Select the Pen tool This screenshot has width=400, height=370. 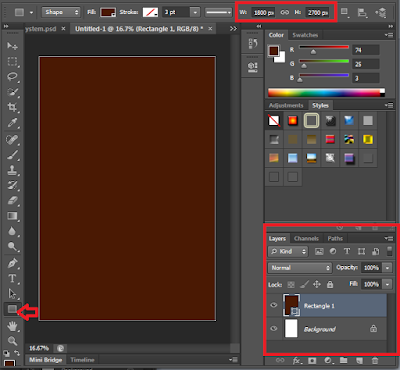tap(12, 263)
